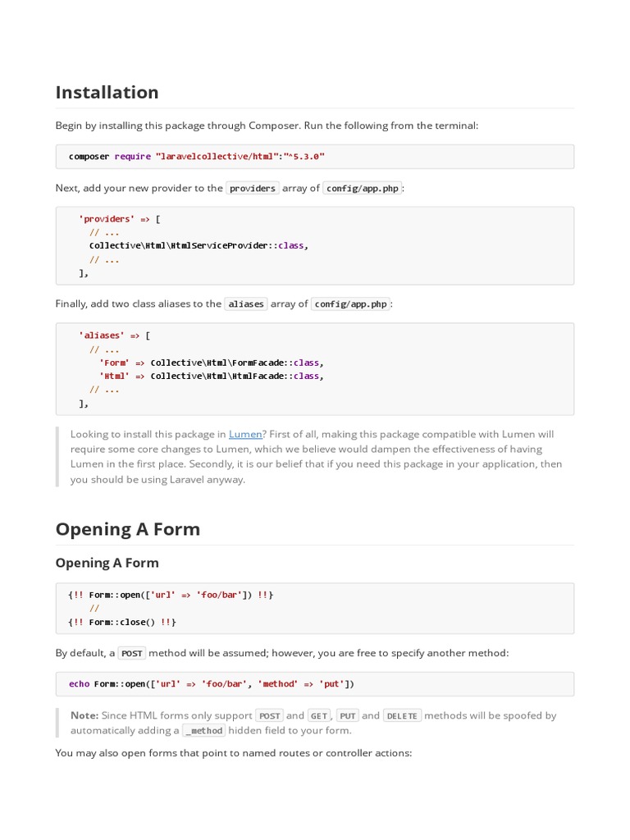Click the large Opening A Form heading

[128, 529]
